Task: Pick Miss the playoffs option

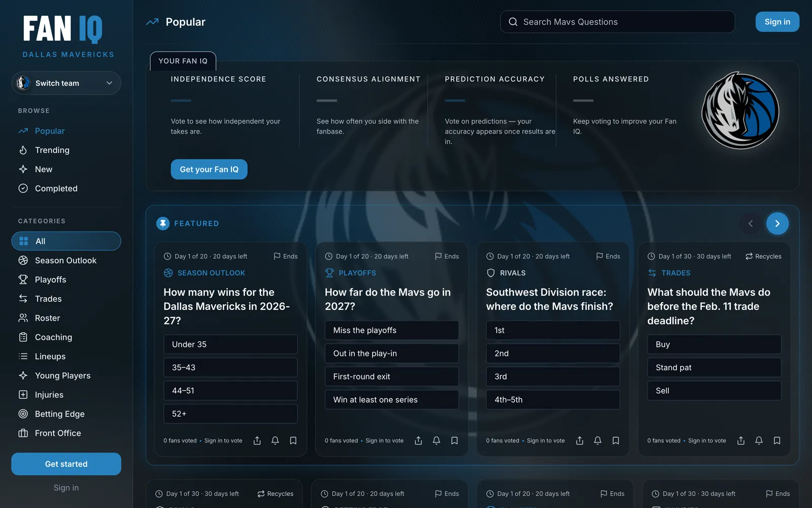Action: 392,330
